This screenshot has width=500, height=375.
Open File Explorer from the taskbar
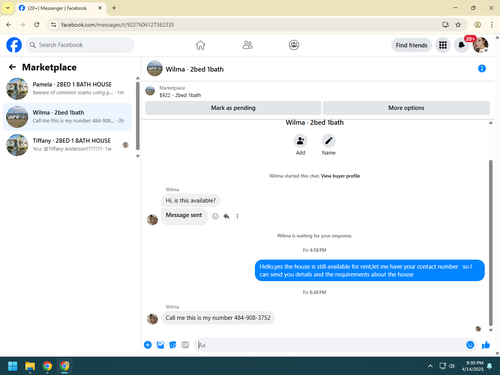[x=30, y=366]
